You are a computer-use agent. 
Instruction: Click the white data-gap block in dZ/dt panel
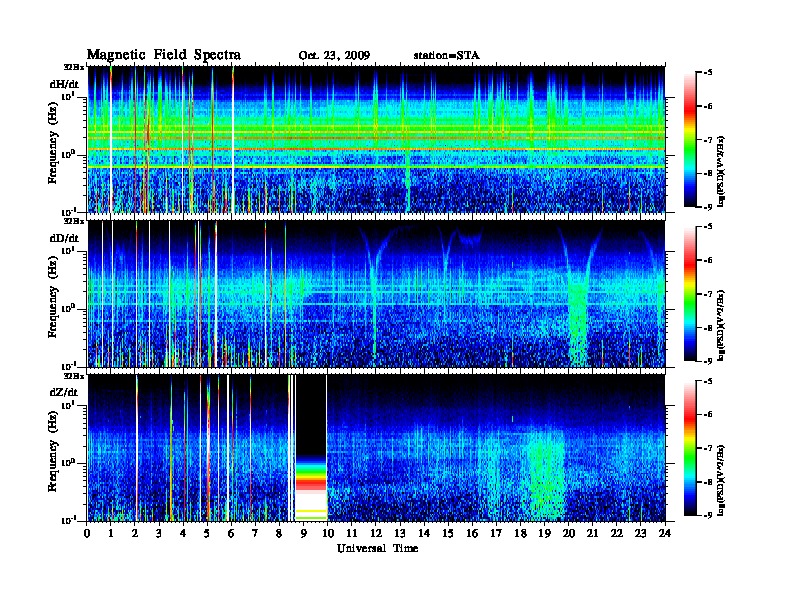point(311,505)
